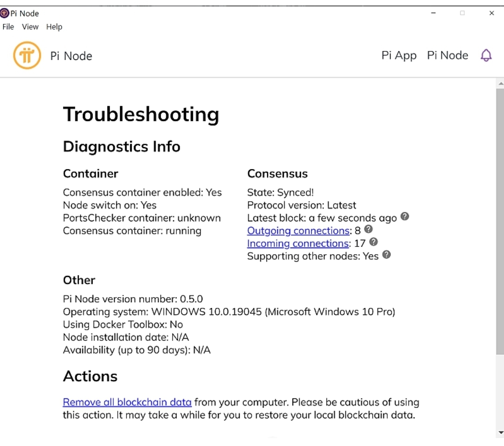Minimize the Pi Node window
This screenshot has height=446, width=504.
click(x=434, y=13)
